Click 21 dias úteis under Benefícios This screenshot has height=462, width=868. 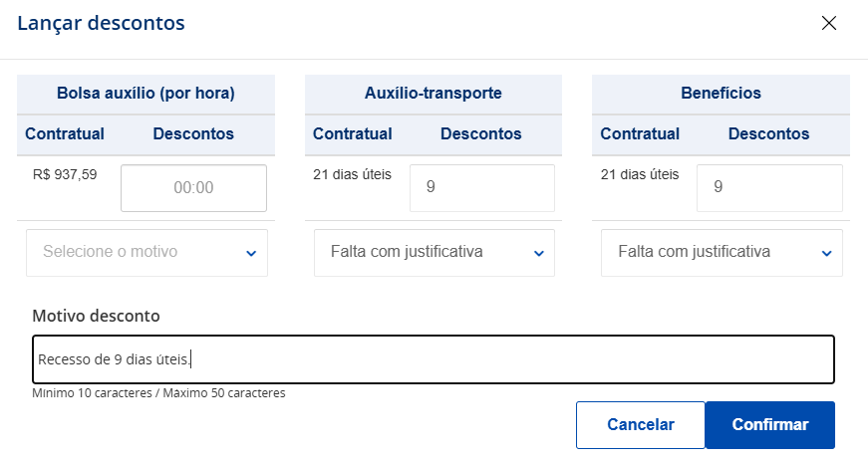pos(640,175)
